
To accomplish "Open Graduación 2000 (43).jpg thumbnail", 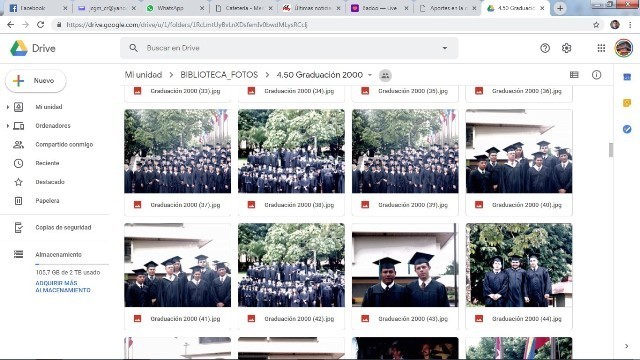I will tap(405, 265).
